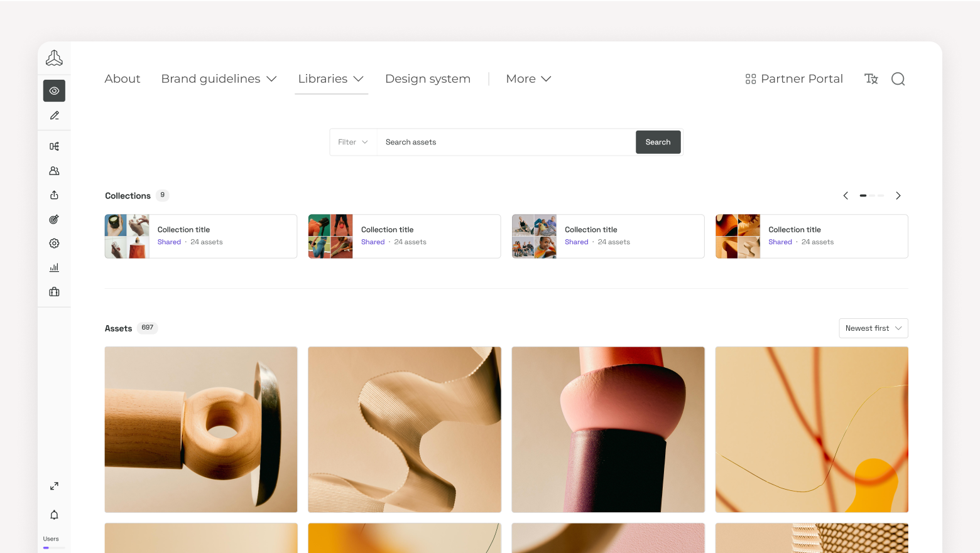Click the brand logo in the sidebar

tap(54, 58)
